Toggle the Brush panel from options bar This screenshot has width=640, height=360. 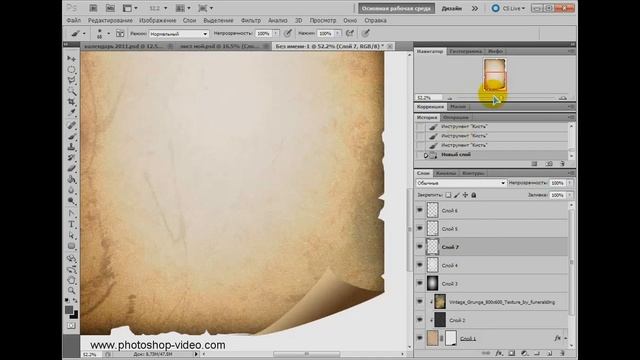tap(120, 33)
